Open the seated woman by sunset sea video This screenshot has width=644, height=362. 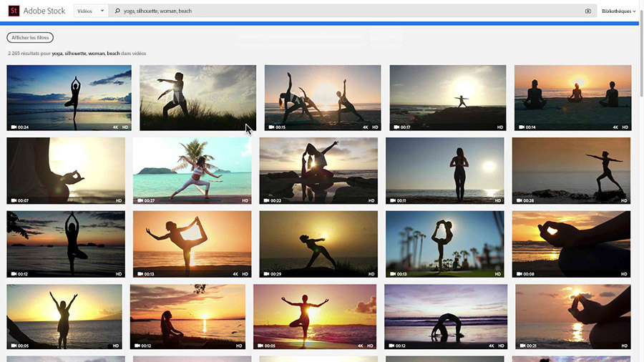[x=187, y=317]
